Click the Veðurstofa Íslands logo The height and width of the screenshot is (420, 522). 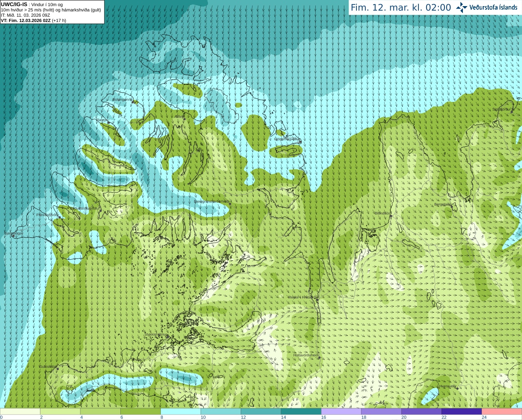(x=487, y=7)
